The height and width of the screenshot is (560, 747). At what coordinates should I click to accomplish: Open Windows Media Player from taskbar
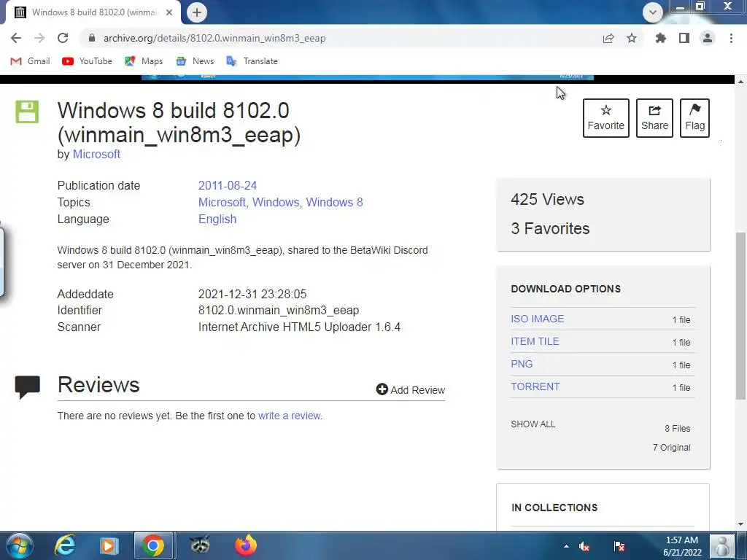(109, 545)
